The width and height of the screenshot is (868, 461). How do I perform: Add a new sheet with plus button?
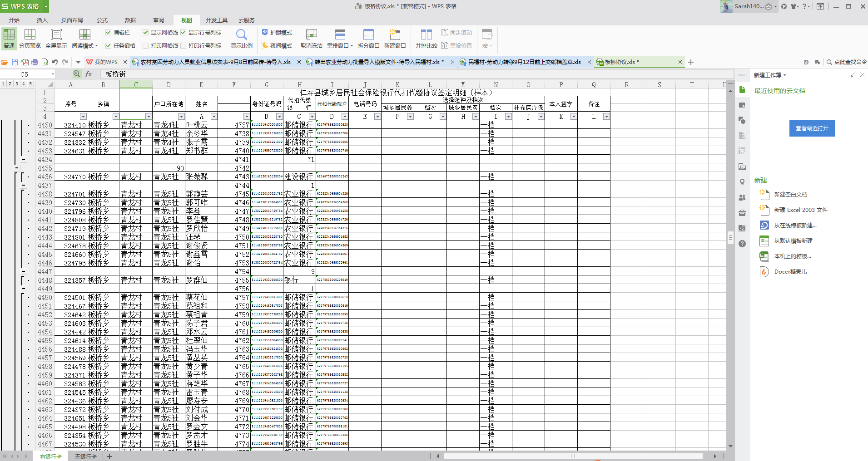(109, 456)
